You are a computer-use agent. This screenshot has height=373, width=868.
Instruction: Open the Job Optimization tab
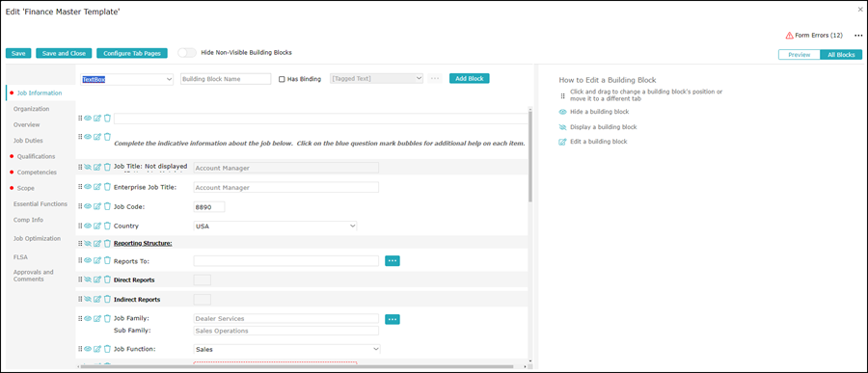tap(37, 238)
